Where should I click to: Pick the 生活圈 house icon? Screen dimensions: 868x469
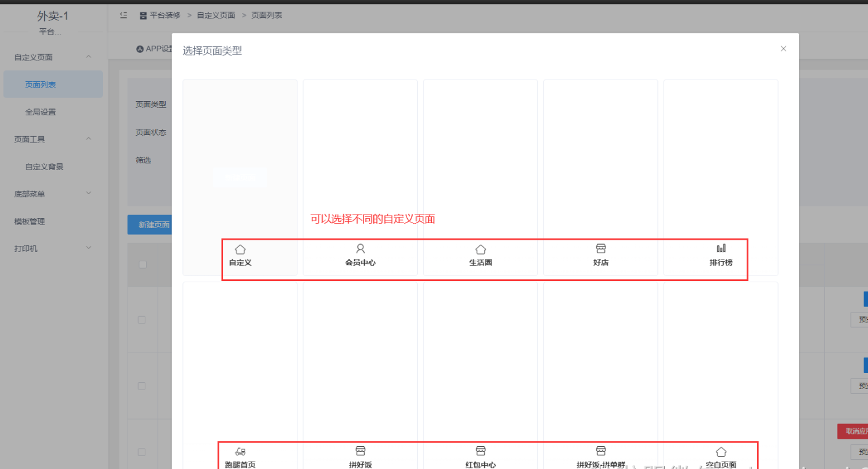click(481, 250)
